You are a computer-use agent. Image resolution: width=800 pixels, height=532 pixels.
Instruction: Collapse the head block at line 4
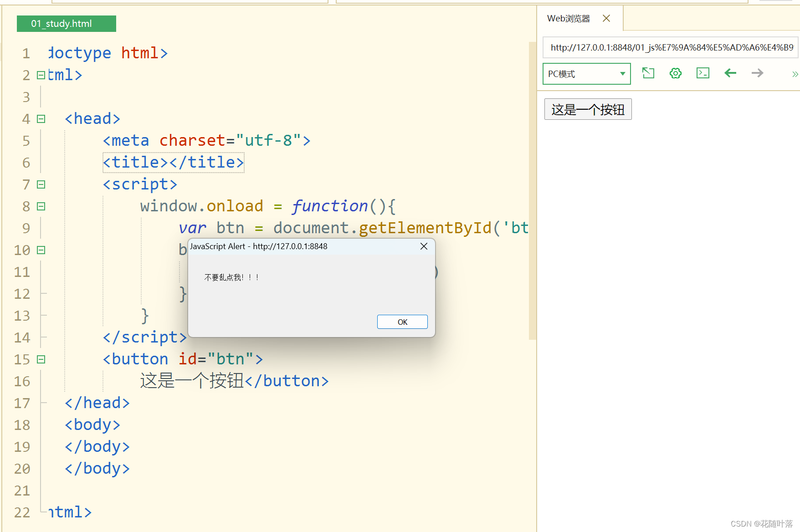(x=41, y=119)
